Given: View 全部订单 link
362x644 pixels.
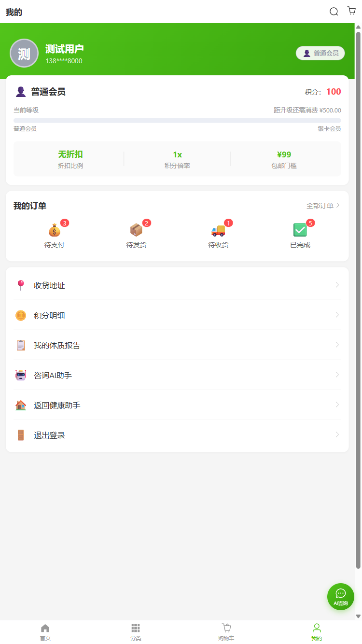Looking at the screenshot, I should 323,206.
